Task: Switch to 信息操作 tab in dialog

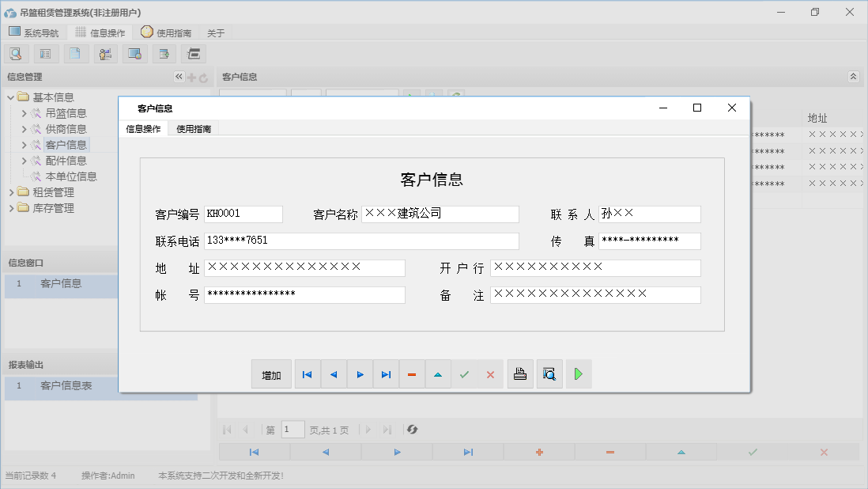Action: [x=143, y=129]
